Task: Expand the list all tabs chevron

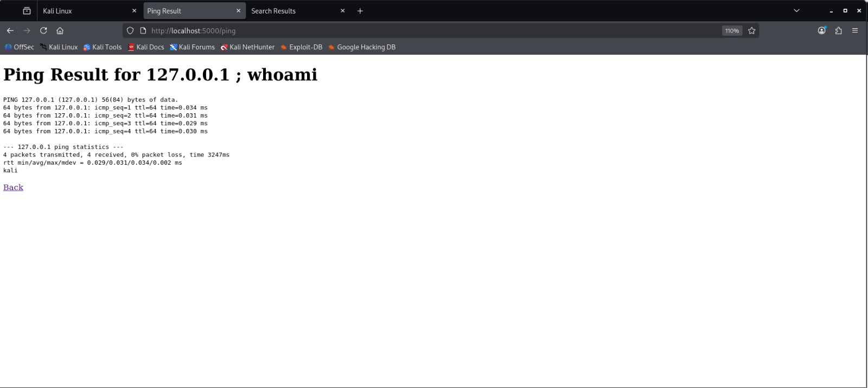Action: click(796, 11)
